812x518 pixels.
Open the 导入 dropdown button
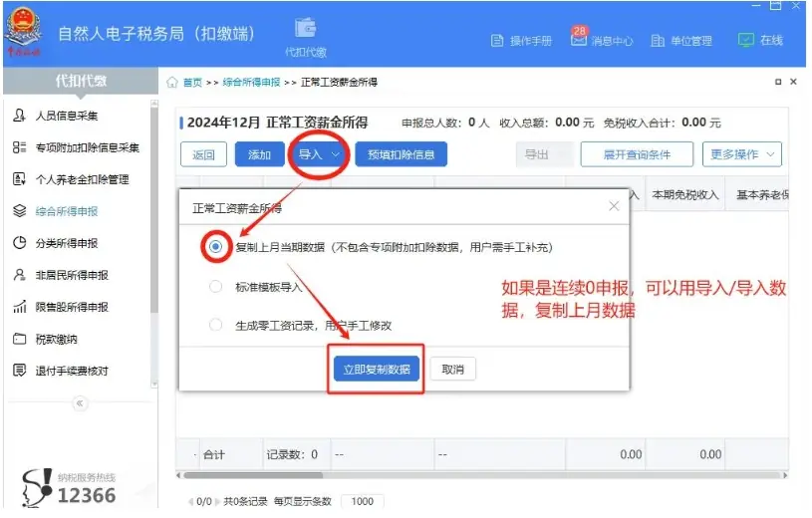[319, 154]
